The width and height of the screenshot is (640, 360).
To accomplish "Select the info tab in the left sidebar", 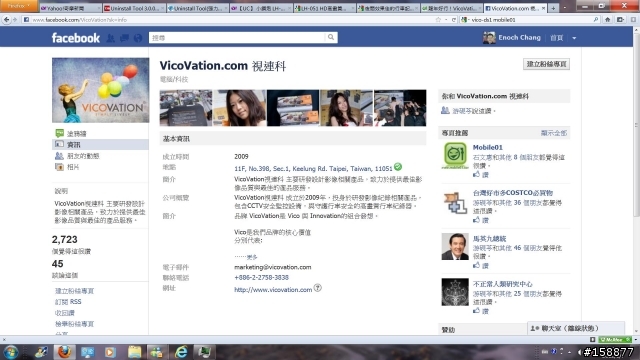I will [x=100, y=144].
